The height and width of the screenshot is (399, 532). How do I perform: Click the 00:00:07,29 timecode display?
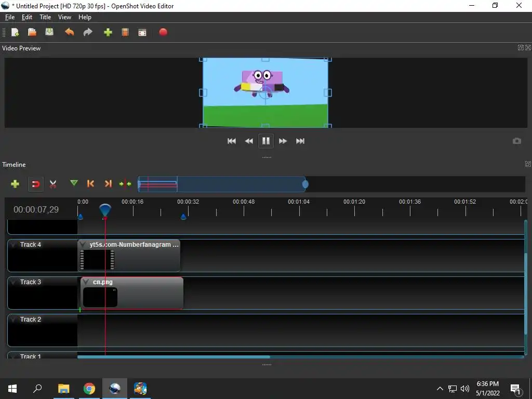point(36,210)
